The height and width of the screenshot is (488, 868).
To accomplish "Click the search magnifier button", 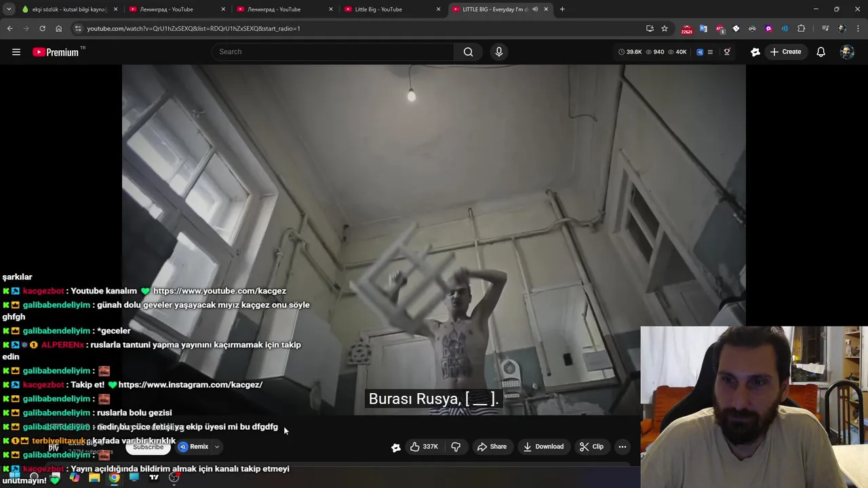I will [x=468, y=52].
